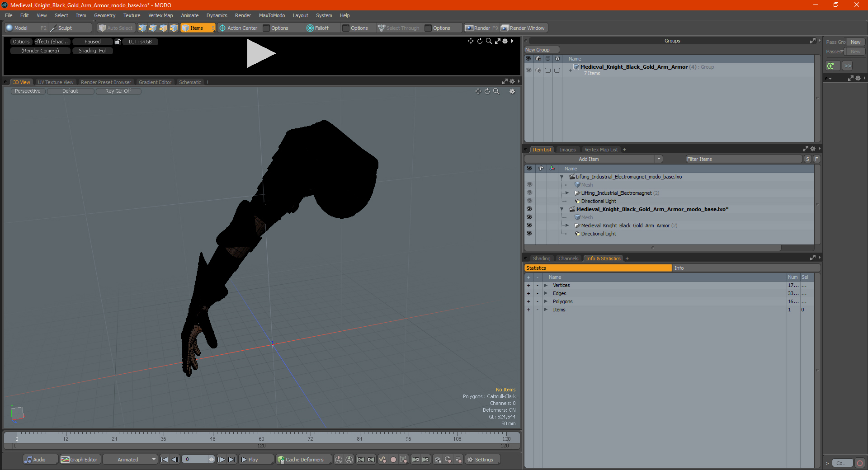Expand Vertices statistics row
Screen dimensions: 868x470
coord(546,285)
